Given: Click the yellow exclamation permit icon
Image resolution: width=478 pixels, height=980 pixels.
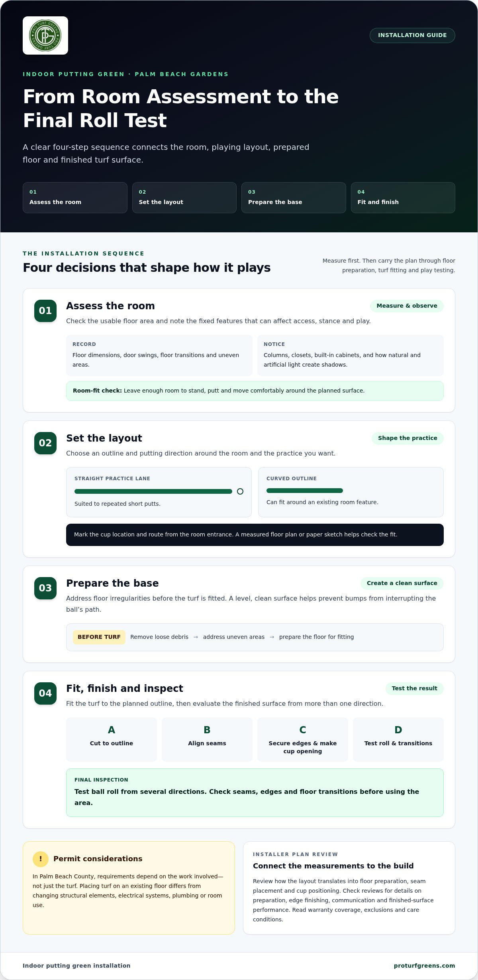Looking at the screenshot, I should pos(41,859).
